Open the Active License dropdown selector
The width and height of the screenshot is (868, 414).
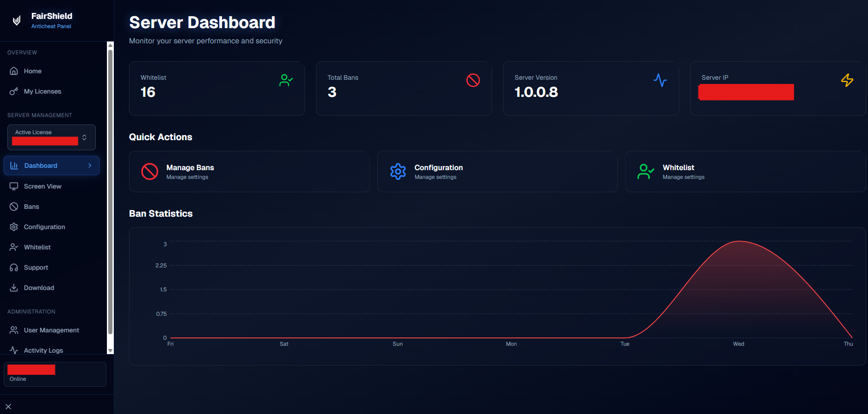pos(52,137)
